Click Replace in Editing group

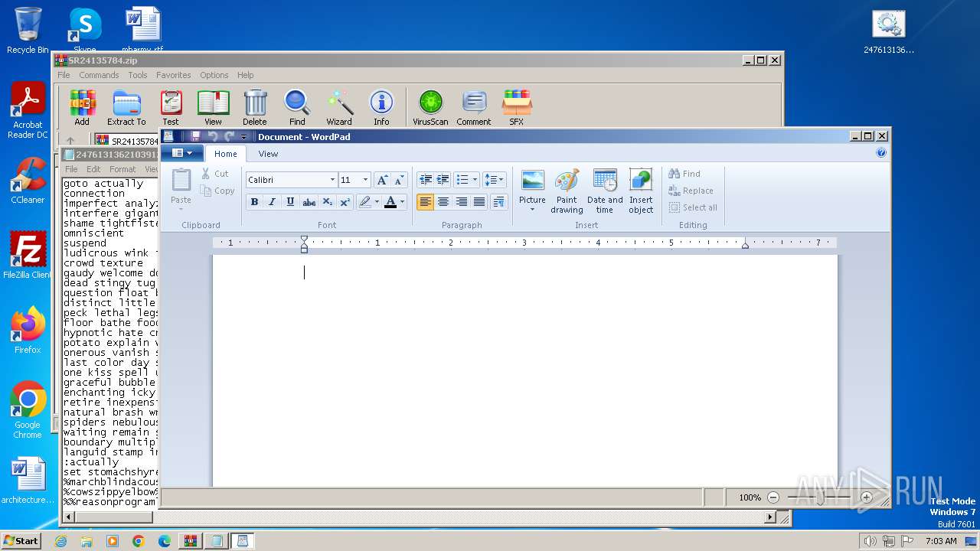pos(691,191)
